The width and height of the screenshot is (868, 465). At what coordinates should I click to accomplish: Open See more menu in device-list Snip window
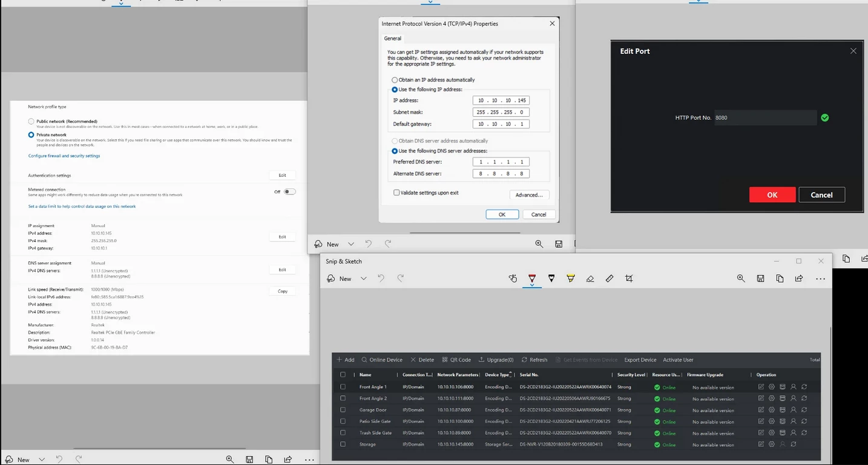coord(820,279)
